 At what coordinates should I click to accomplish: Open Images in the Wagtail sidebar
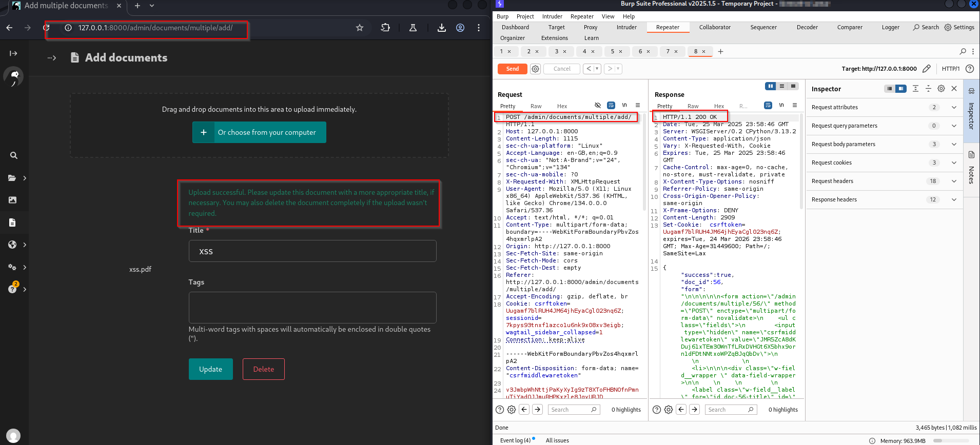coord(13,200)
